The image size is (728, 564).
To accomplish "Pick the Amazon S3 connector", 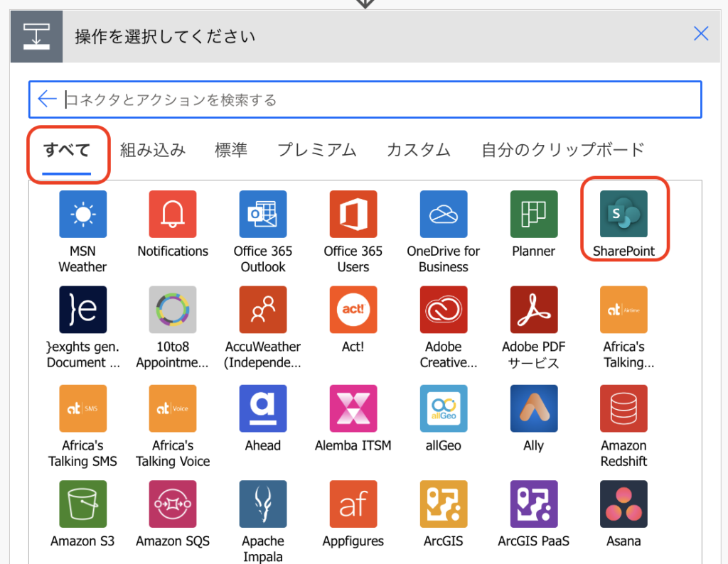I will point(82,504).
